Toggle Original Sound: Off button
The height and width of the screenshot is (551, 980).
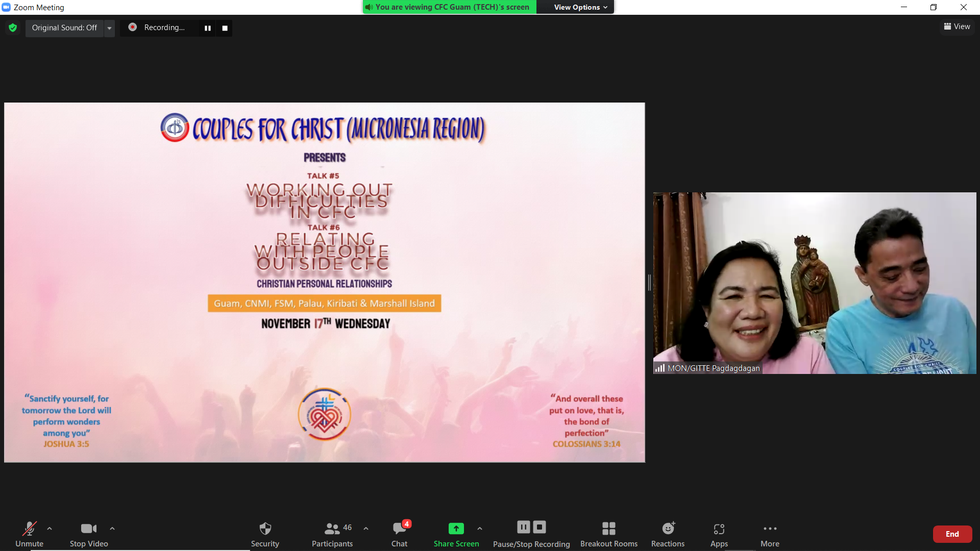tap(64, 28)
